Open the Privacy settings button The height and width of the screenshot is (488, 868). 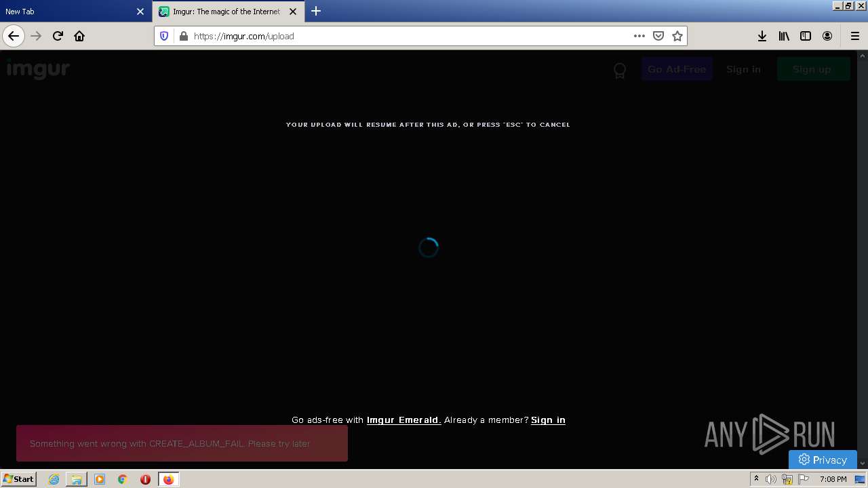pyautogui.click(x=823, y=460)
